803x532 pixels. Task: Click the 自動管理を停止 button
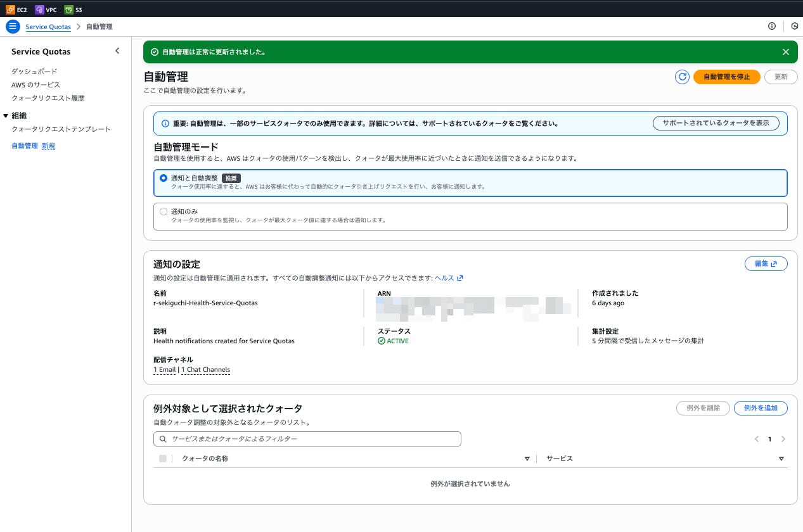pos(726,77)
